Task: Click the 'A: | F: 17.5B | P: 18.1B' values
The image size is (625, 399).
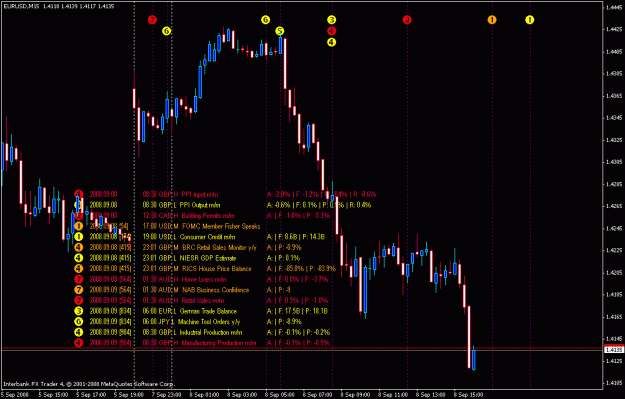Action: click(297, 311)
